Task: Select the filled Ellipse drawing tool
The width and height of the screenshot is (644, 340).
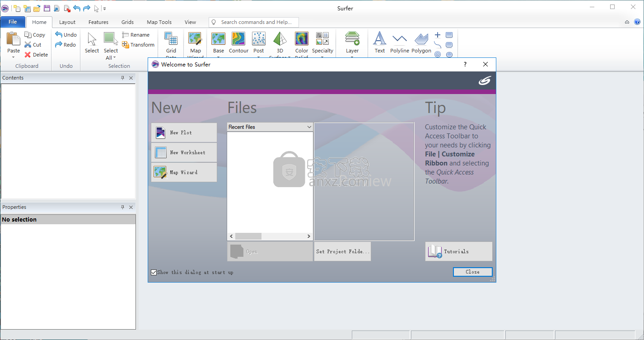Action: 449,55
